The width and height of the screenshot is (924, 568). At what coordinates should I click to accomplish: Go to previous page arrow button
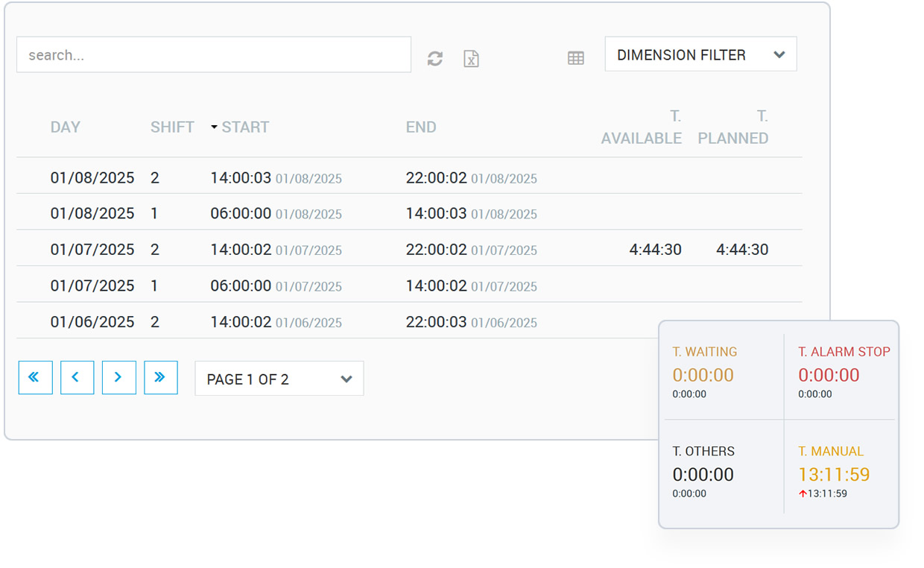point(77,378)
